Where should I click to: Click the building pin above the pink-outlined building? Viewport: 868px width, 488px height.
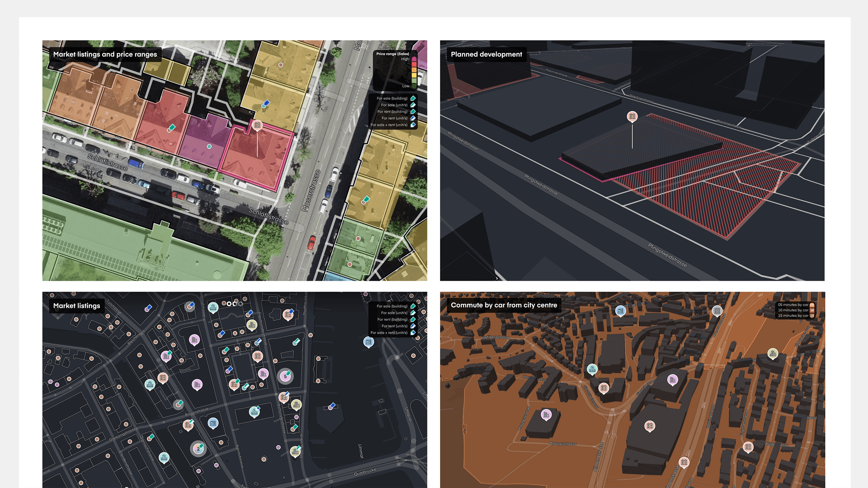pyautogui.click(x=257, y=125)
